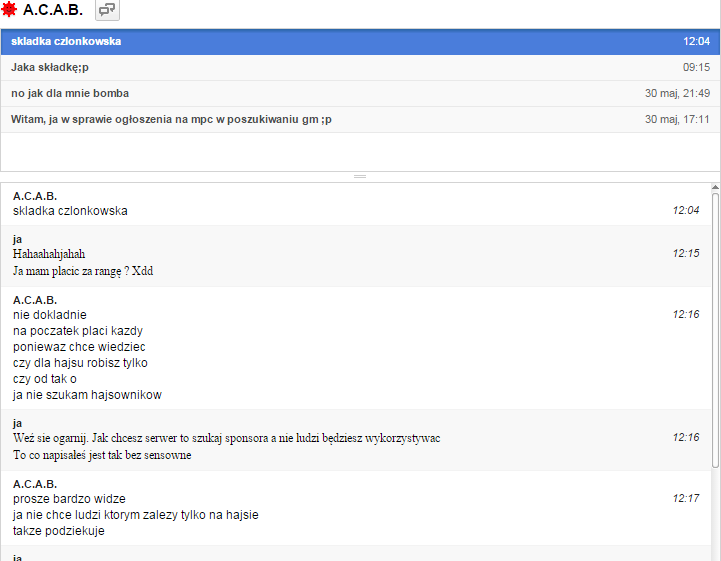This screenshot has height=561, width=721.
Task: Open chat via the speech bubble icon
Action: point(107,10)
